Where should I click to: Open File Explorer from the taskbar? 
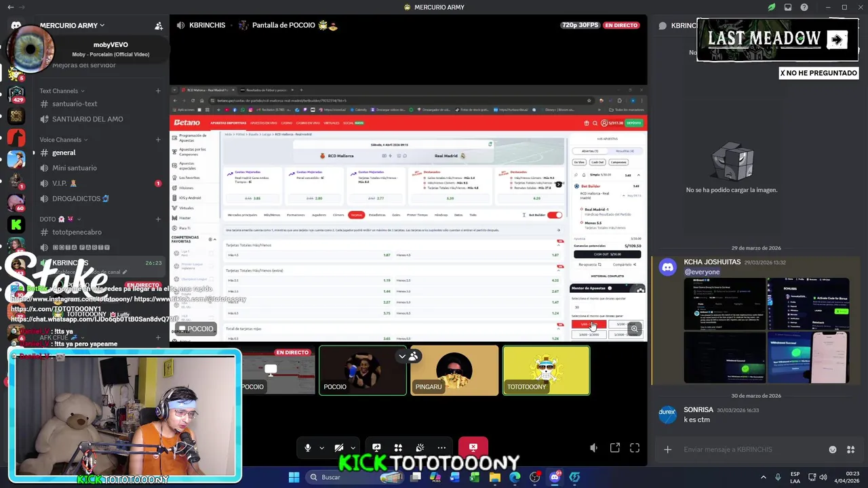tap(495, 477)
